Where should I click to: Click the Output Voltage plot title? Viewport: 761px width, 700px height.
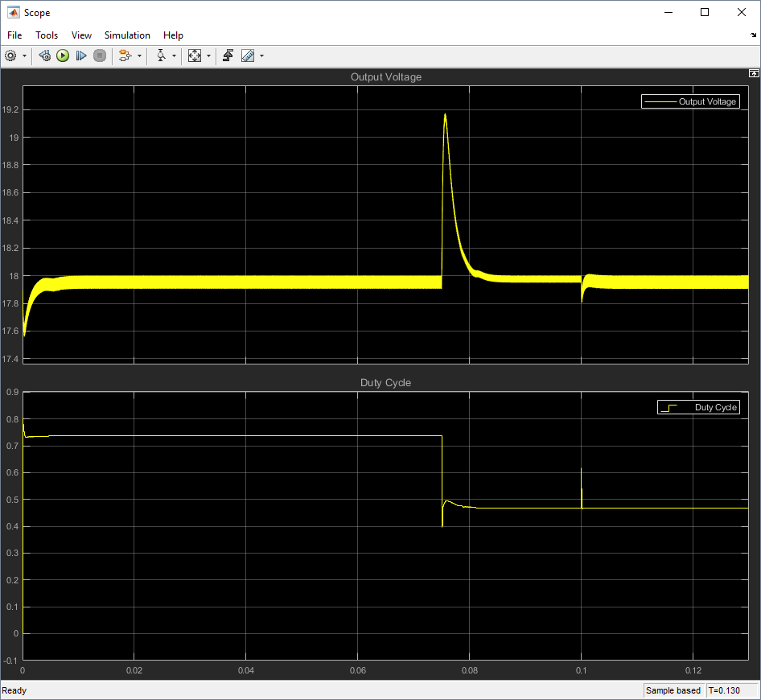click(386, 76)
